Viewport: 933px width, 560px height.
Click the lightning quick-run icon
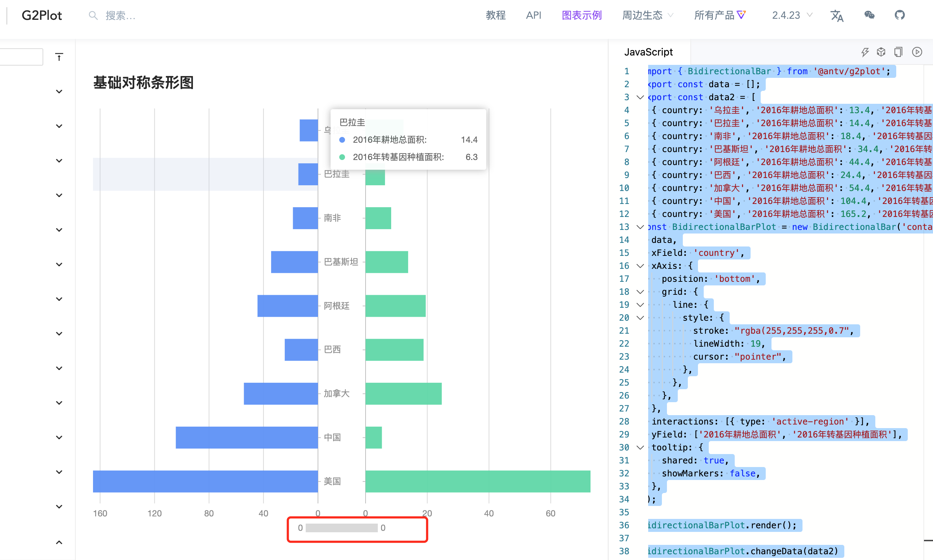click(865, 52)
